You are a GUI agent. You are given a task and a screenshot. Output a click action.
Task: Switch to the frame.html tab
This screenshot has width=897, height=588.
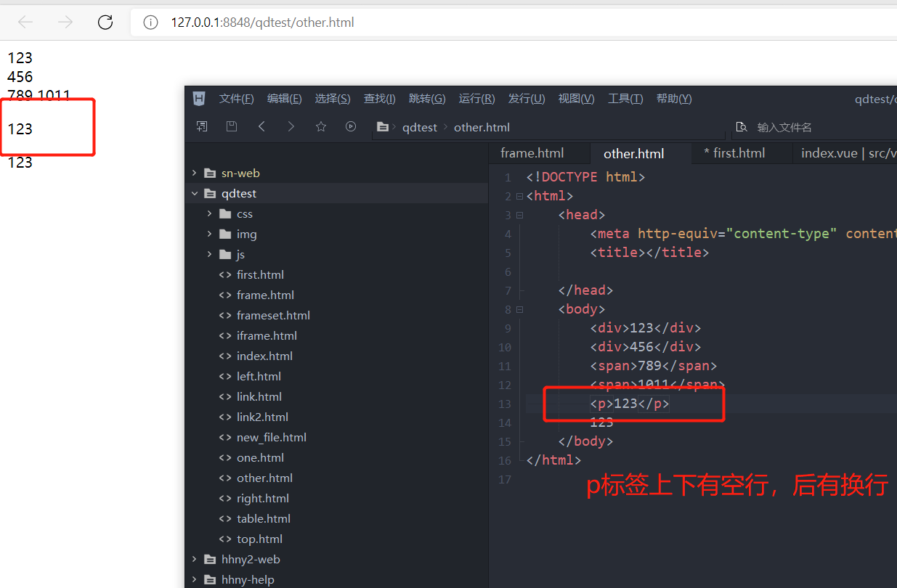tap(532, 153)
